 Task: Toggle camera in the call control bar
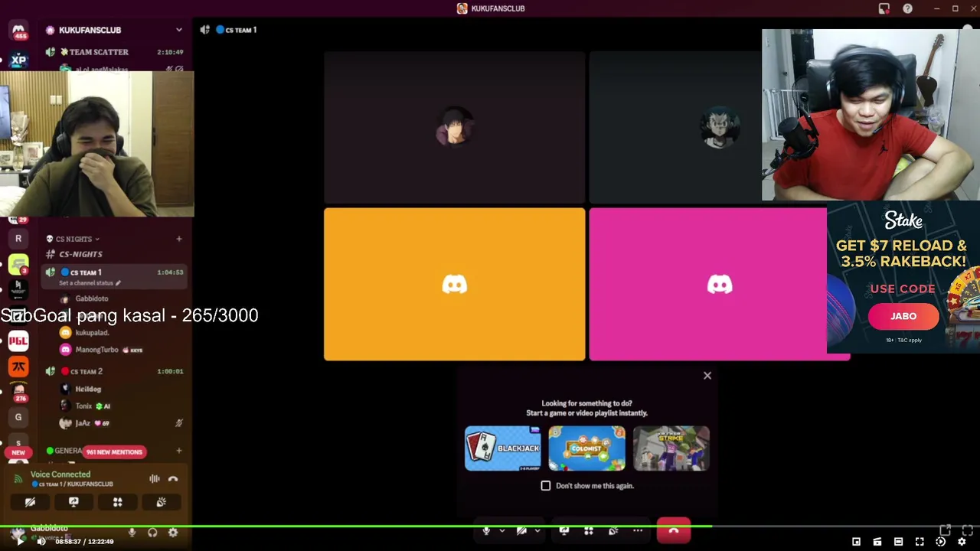coord(521,530)
